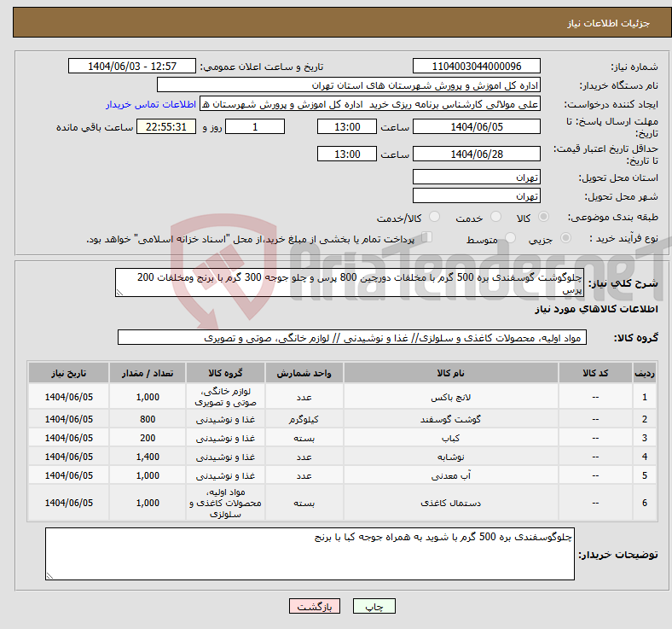Click the response deadline 13:00 time field

[x=347, y=127]
